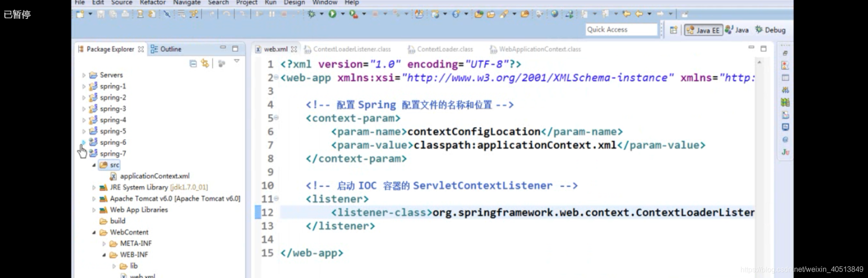Open the dropdown arrow beside Debug bug icon
The height and width of the screenshot is (278, 868).
(322, 14)
